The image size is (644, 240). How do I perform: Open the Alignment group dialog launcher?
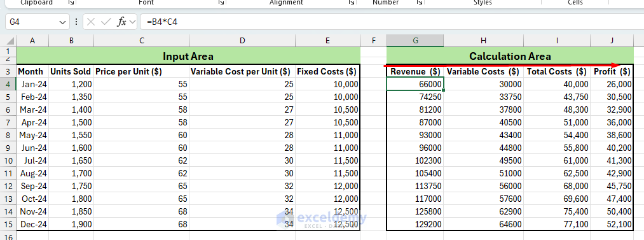click(352, 3)
